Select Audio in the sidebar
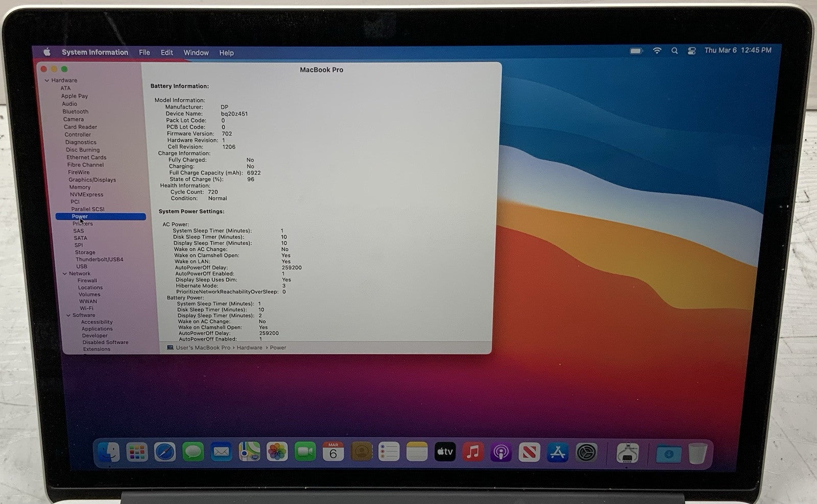 [x=69, y=104]
